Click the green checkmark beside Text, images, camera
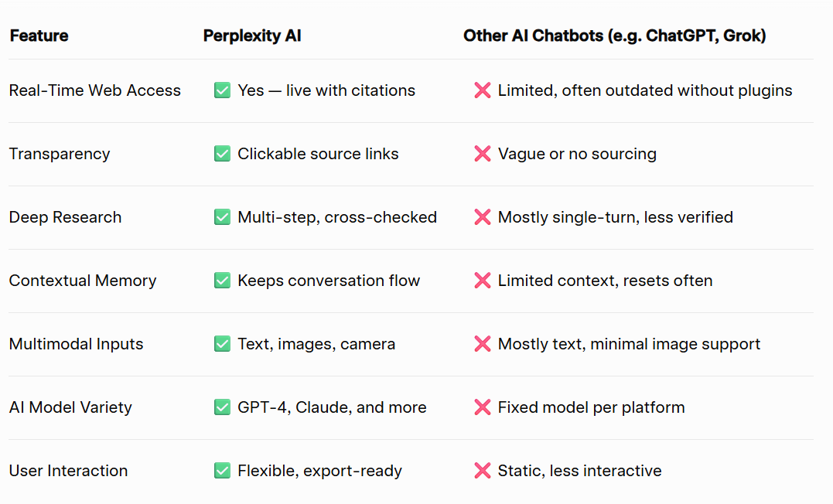Screen dimensions: 833x504 (222, 344)
